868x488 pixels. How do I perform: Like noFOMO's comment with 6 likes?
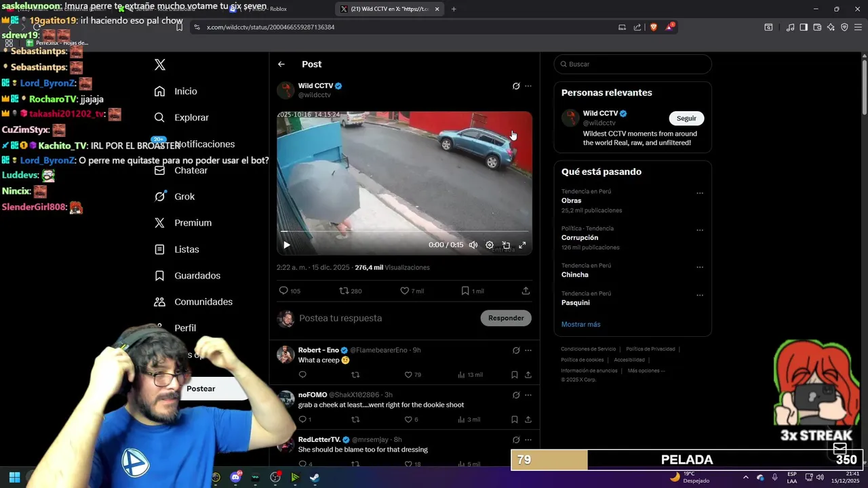pyautogui.click(x=411, y=420)
